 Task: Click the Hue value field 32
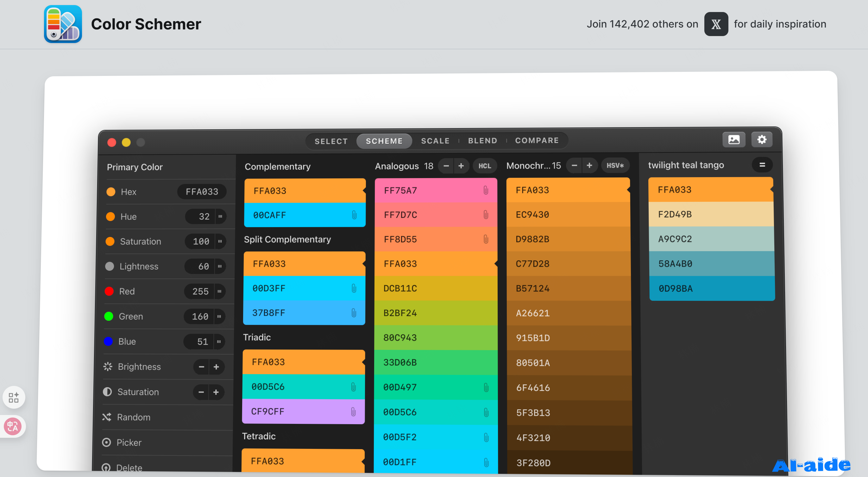200,216
